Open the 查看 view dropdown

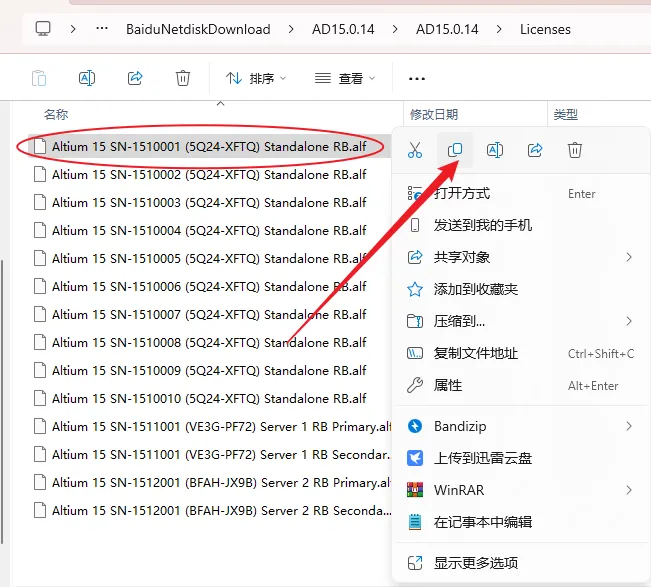click(345, 78)
